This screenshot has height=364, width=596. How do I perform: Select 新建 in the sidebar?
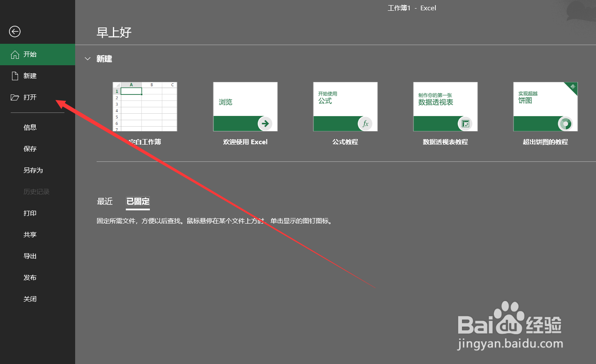37,76
